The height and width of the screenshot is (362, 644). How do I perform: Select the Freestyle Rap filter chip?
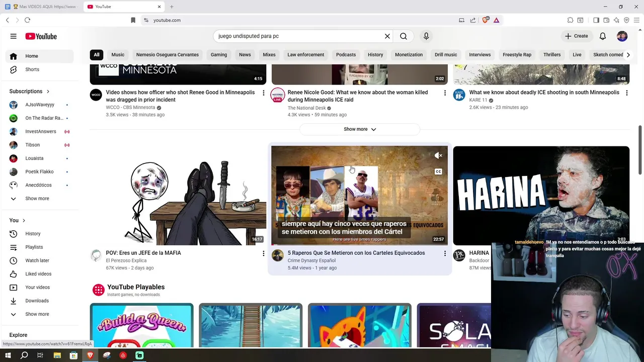[517, 55]
